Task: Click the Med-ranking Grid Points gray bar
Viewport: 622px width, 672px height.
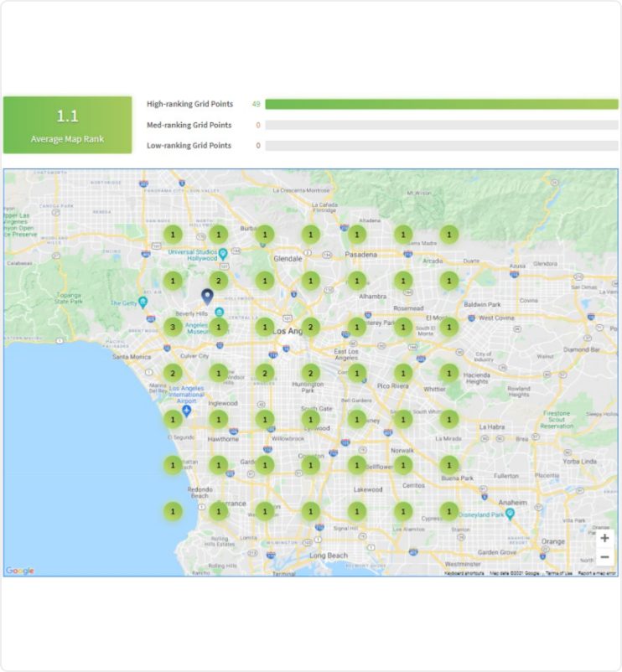Action: pos(442,125)
